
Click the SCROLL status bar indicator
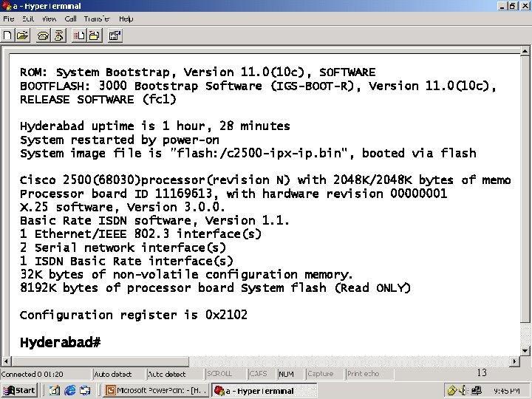click(225, 374)
